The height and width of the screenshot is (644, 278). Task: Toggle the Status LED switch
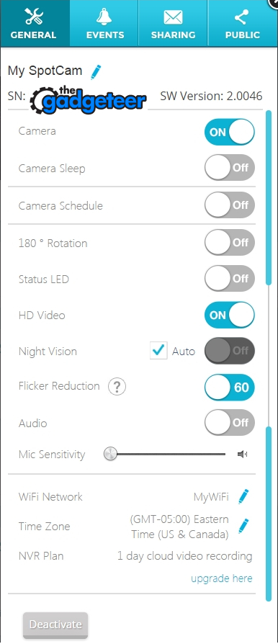pos(230,279)
